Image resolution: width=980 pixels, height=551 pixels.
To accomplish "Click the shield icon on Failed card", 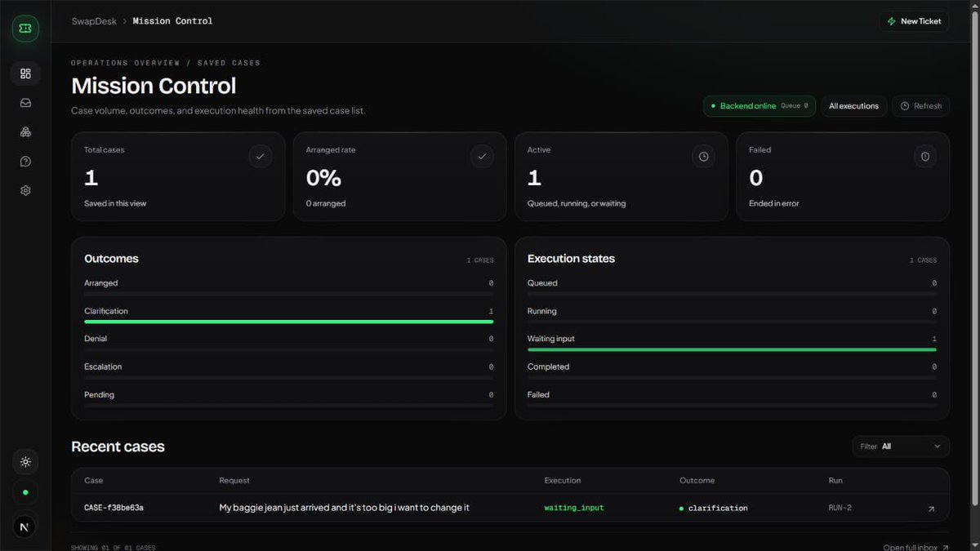I will 925,156.
